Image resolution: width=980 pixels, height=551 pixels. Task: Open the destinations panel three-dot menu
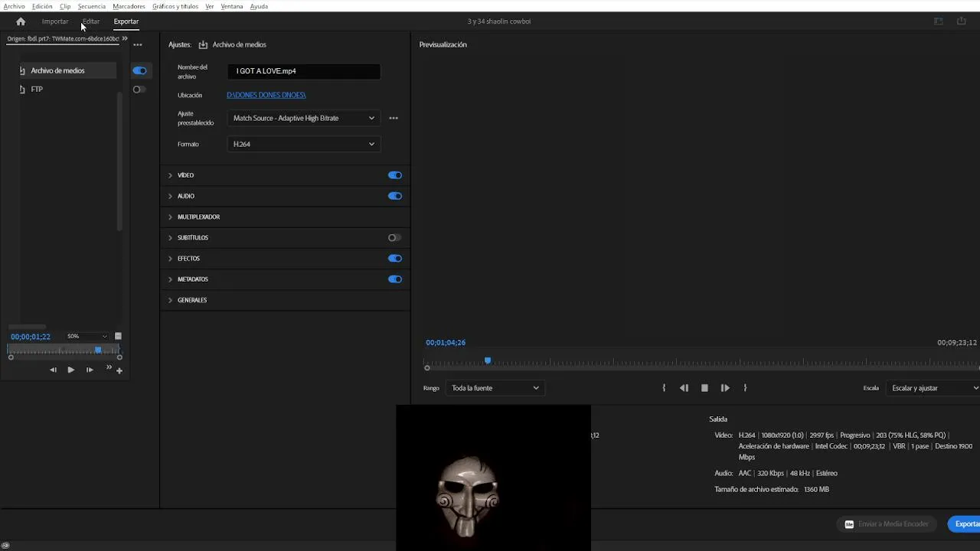point(138,44)
